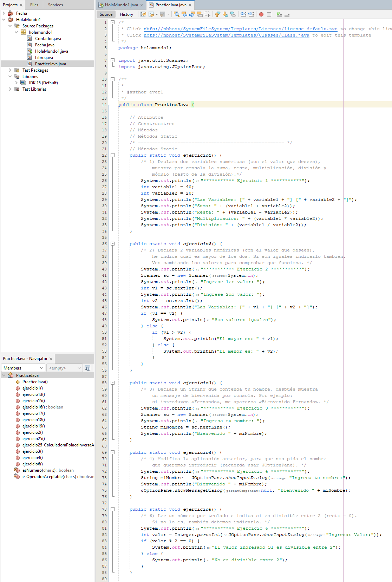Switch to the HolaMundo1.java tab

pos(121,5)
